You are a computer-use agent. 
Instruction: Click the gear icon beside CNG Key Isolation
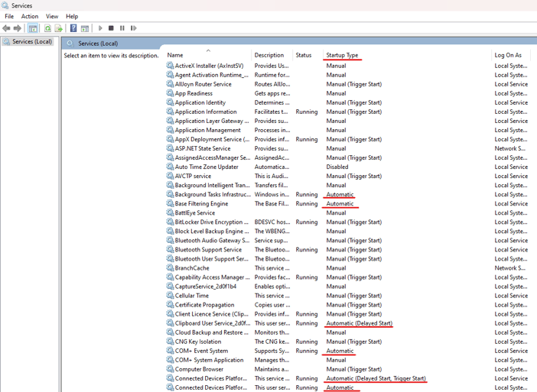[170, 342]
